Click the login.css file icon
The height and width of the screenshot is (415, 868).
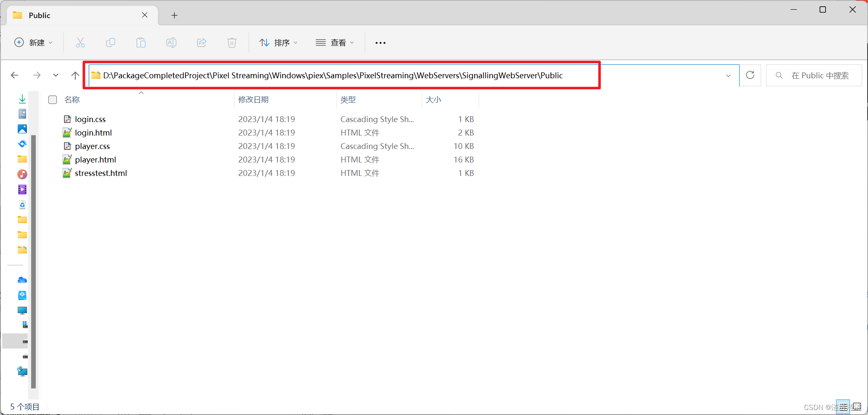67,119
